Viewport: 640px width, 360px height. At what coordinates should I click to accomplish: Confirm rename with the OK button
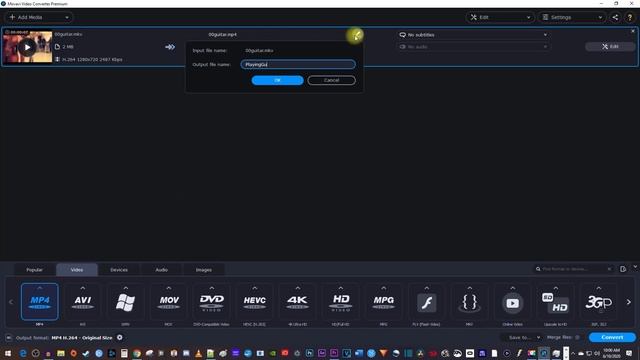click(278, 80)
